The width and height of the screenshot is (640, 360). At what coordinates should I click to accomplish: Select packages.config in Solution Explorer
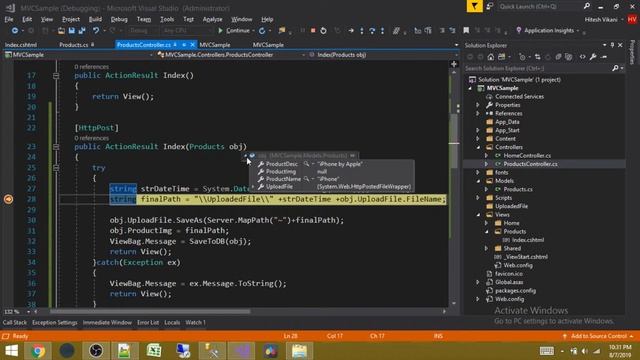pos(515,291)
